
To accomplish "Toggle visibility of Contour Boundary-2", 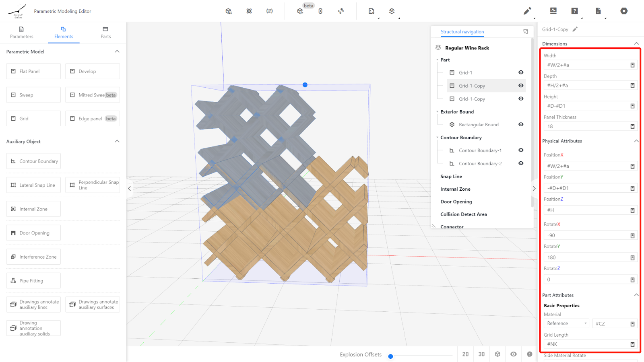I will coord(521,163).
